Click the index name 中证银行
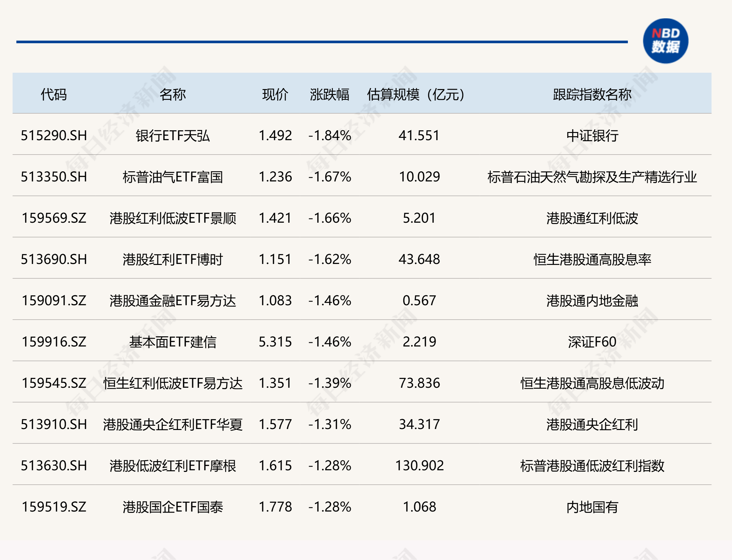 coord(592,136)
